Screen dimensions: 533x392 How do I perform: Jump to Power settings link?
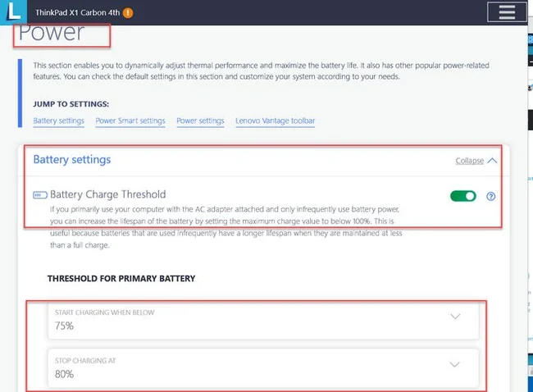click(x=200, y=121)
